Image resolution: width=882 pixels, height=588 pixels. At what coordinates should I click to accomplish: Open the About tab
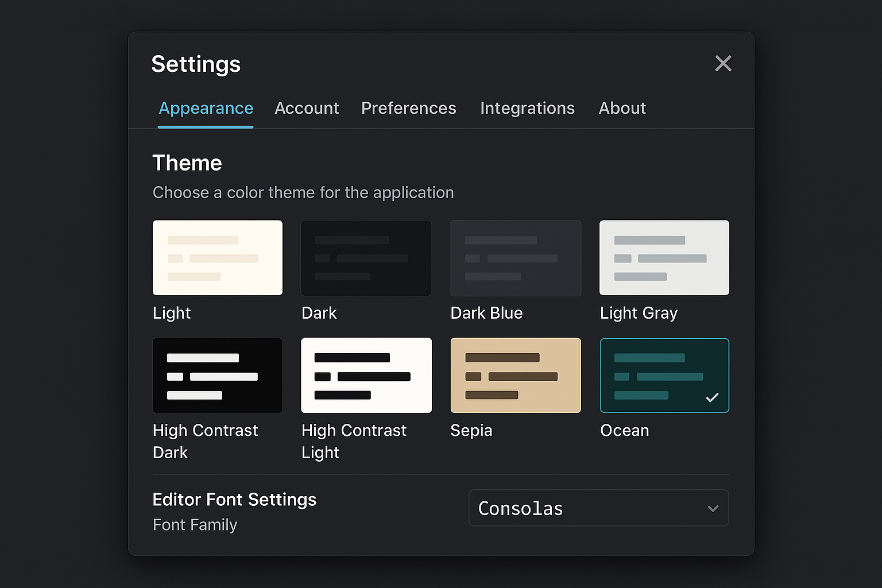tap(622, 108)
